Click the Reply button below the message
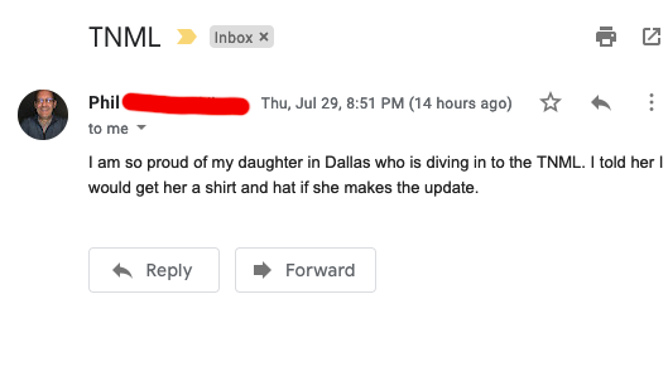Image resolution: width=668 pixels, height=376 pixels. [x=154, y=270]
